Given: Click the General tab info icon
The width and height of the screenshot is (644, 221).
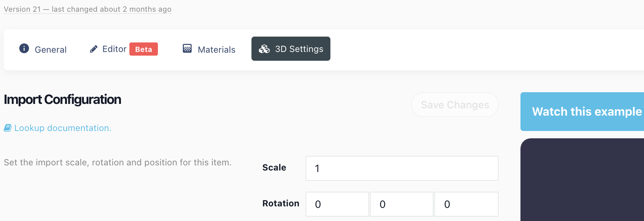Looking at the screenshot, I should tap(24, 48).
